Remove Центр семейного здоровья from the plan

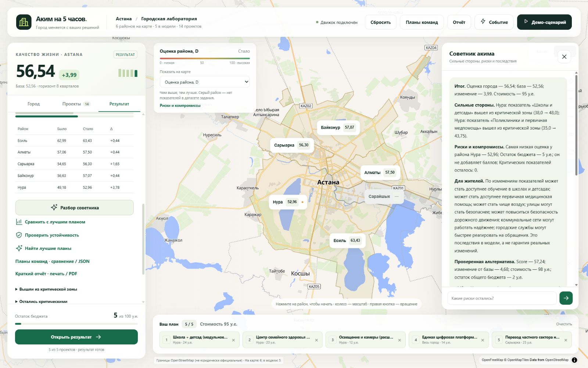pyautogui.click(x=316, y=340)
